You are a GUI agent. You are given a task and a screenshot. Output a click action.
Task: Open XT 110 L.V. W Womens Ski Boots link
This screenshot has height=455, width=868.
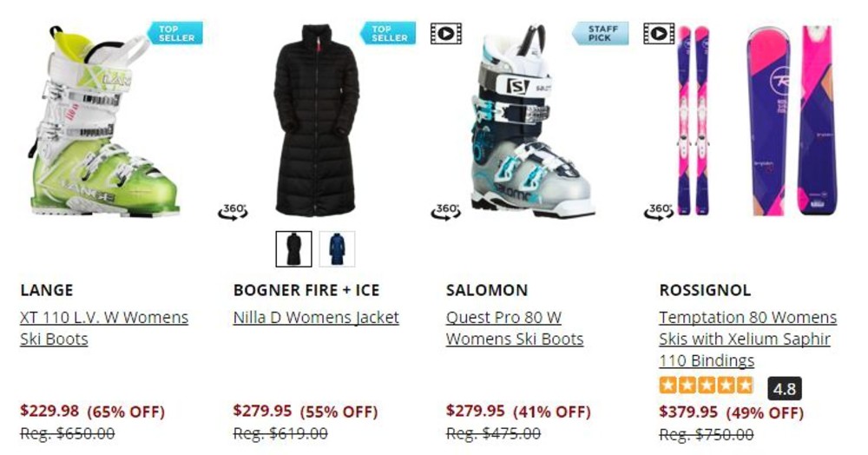point(104,328)
